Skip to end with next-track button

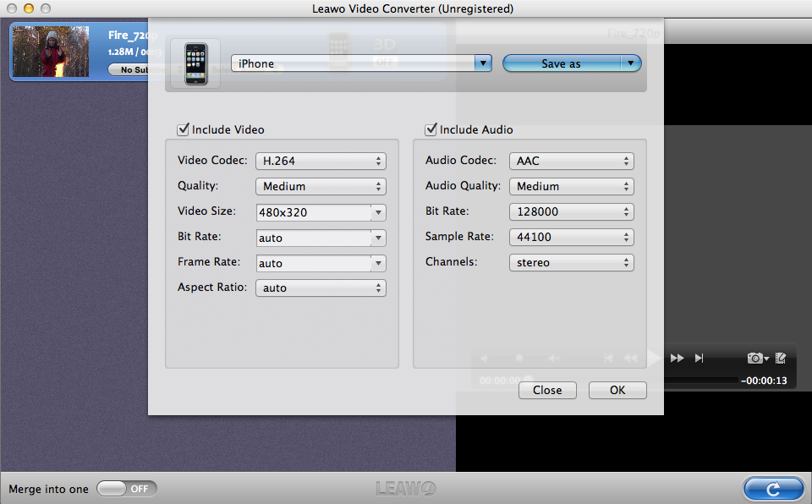[700, 358]
